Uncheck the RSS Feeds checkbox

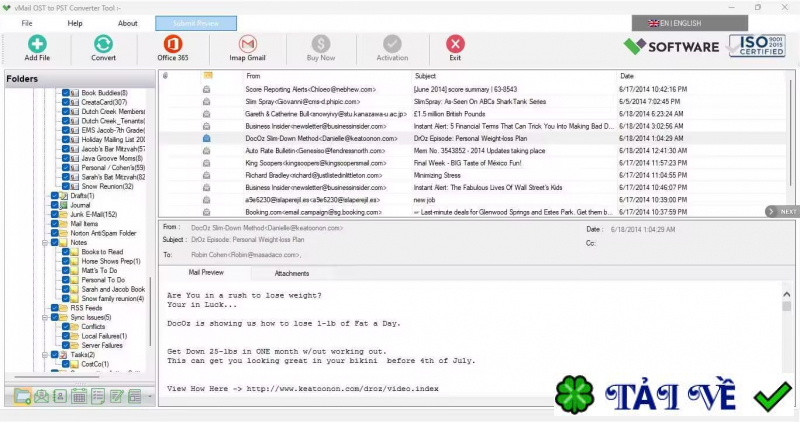click(55, 308)
